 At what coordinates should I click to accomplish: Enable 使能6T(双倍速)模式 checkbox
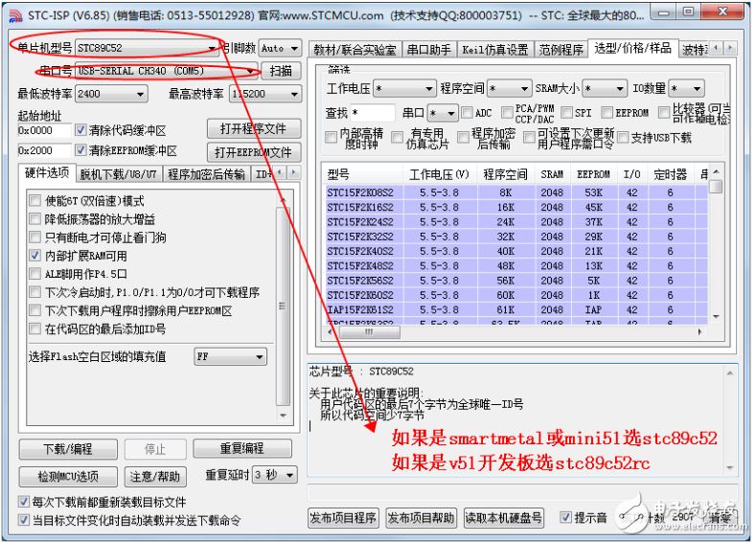coord(34,201)
